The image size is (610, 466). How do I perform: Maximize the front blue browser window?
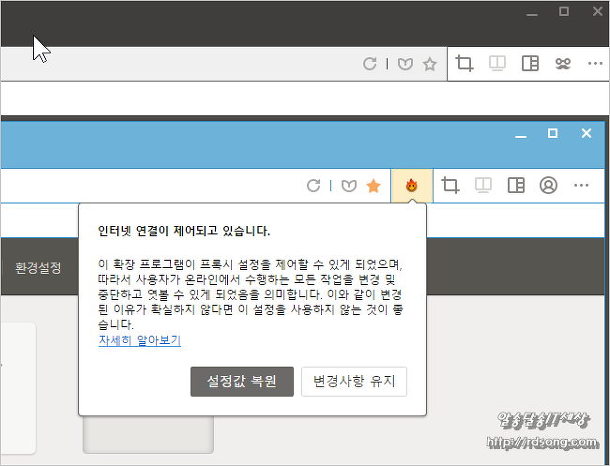click(x=552, y=134)
